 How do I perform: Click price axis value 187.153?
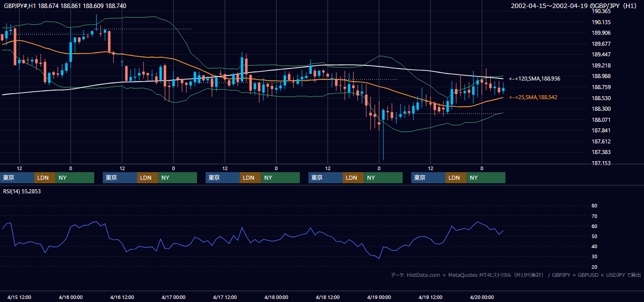[x=601, y=163]
